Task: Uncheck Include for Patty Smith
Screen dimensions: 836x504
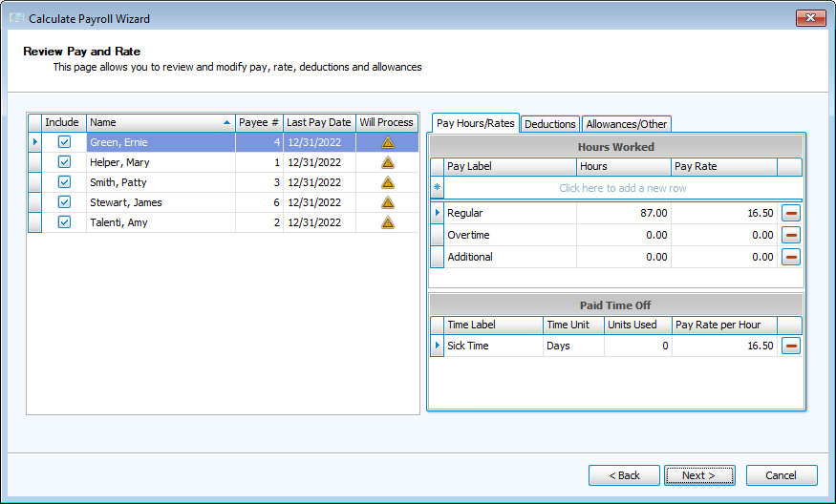Action: click(x=64, y=182)
